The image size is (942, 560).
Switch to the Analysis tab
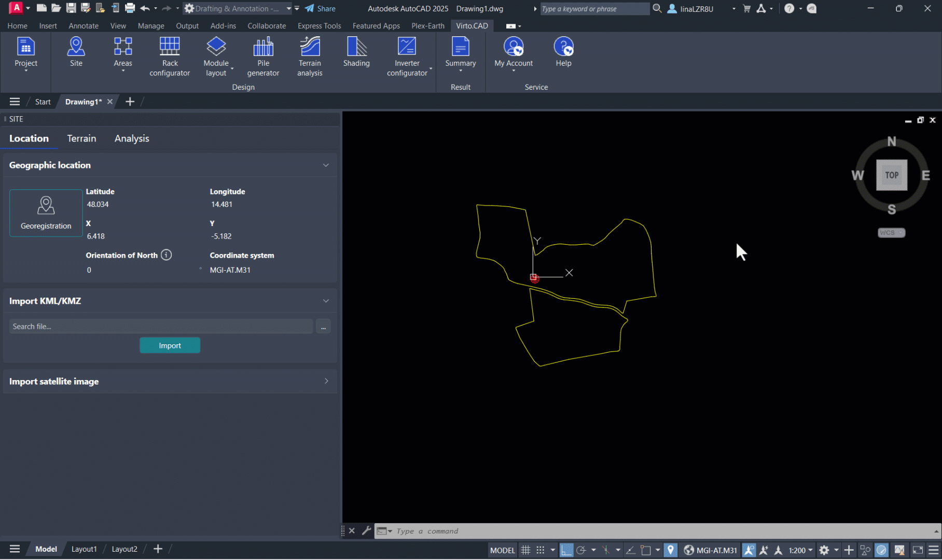tap(132, 138)
